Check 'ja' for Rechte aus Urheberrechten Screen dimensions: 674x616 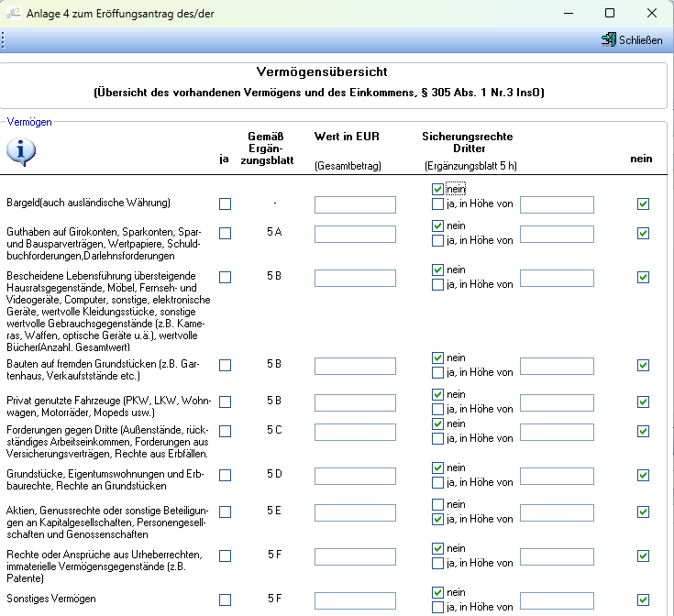(225, 555)
